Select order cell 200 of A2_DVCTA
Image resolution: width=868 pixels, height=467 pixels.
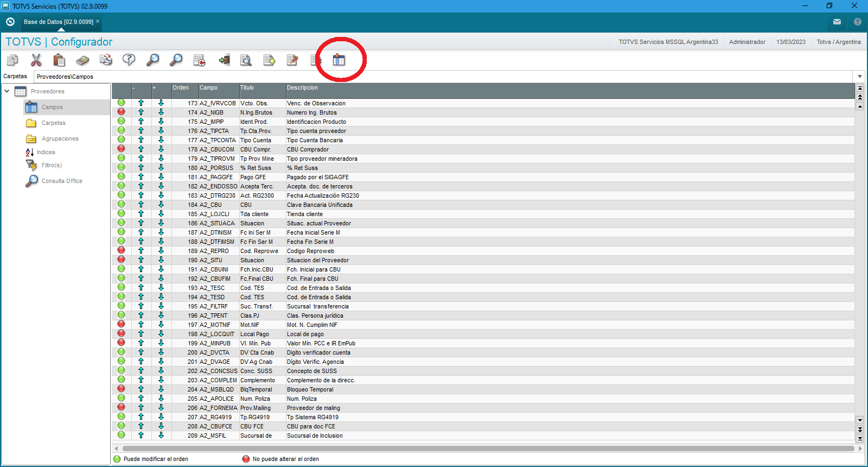click(184, 352)
